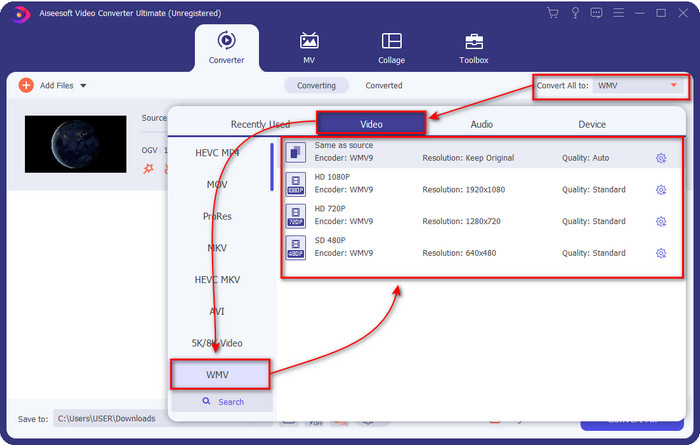Select the Device format tab
700x445 pixels.
coord(592,124)
